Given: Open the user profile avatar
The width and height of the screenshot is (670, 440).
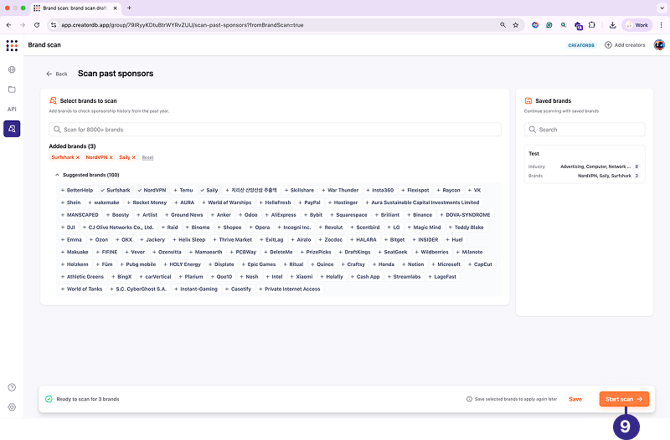Looking at the screenshot, I should [659, 45].
